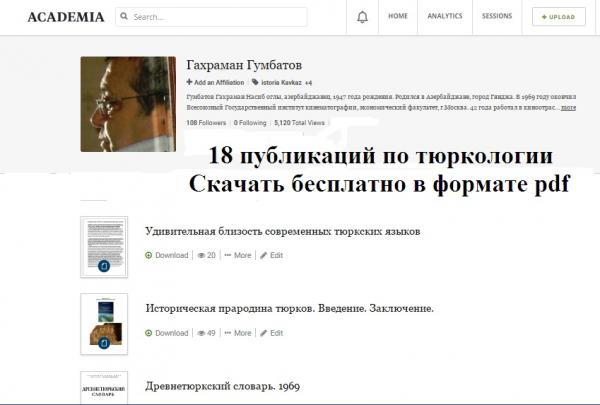
Task: Click the Upload button
Action: pos(558,17)
